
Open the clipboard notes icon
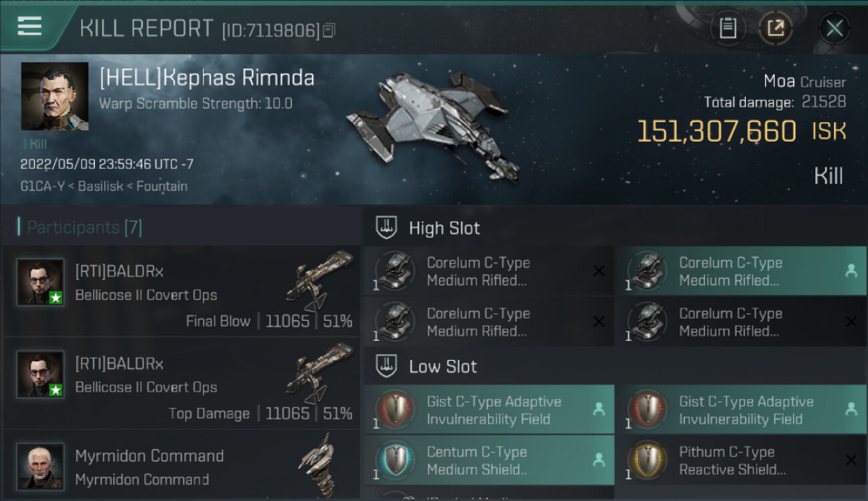click(x=728, y=28)
